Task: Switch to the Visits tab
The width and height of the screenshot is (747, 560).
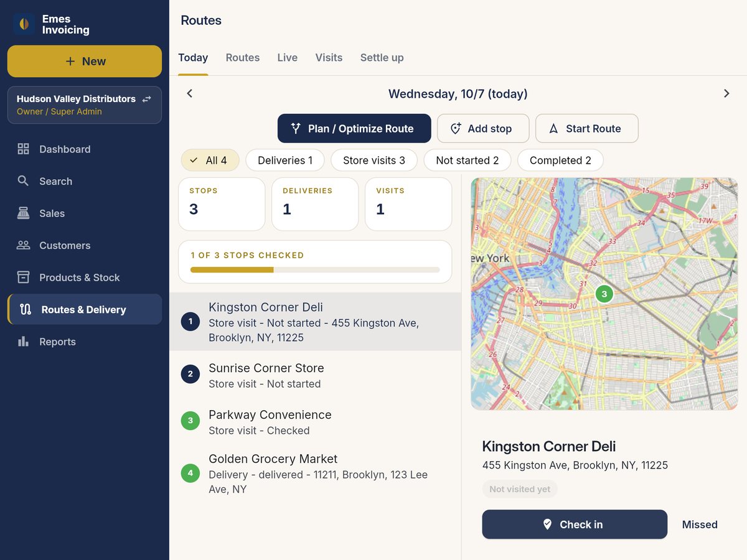Action: click(329, 58)
